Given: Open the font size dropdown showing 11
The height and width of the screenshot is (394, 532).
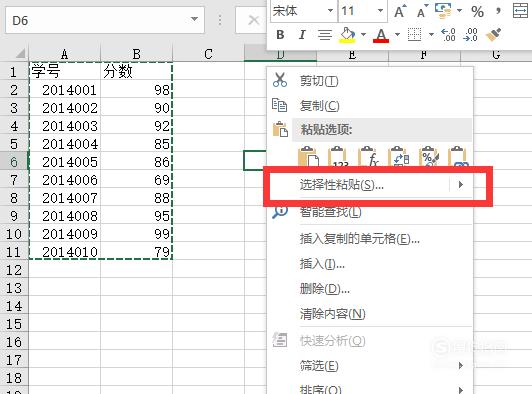Looking at the screenshot, I should pos(380,11).
